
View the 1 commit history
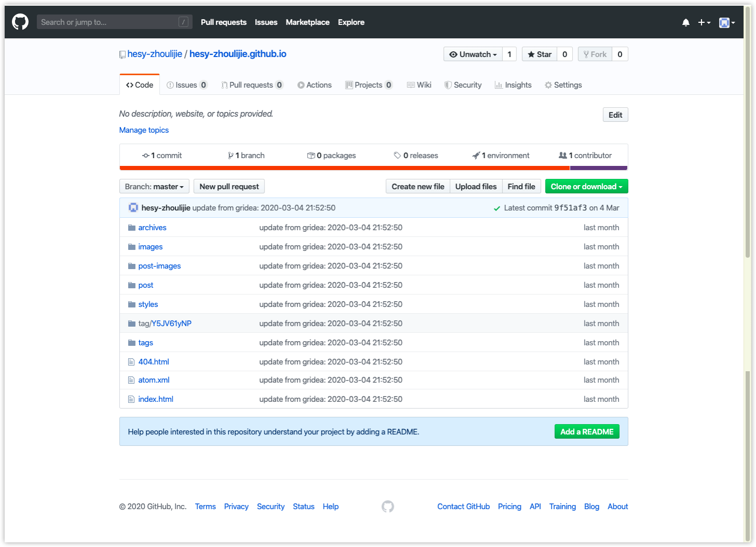tap(162, 156)
